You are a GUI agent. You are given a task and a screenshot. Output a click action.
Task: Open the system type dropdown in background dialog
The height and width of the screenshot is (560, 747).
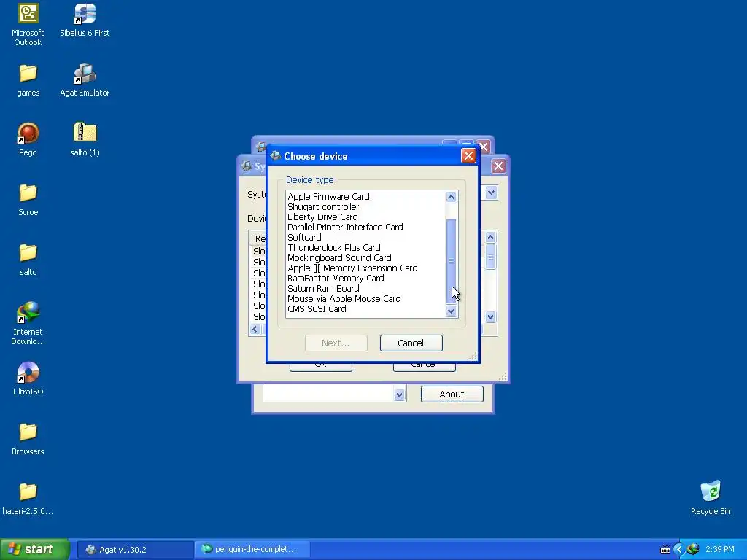tap(491, 192)
